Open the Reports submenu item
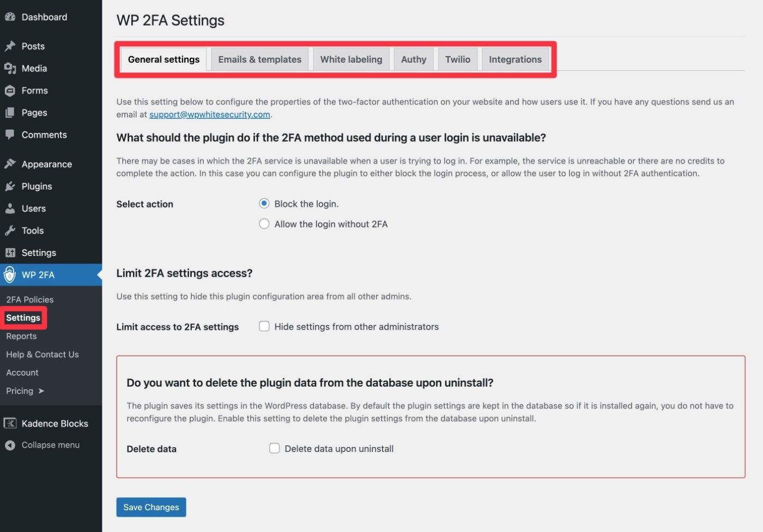763x532 pixels. coord(21,336)
